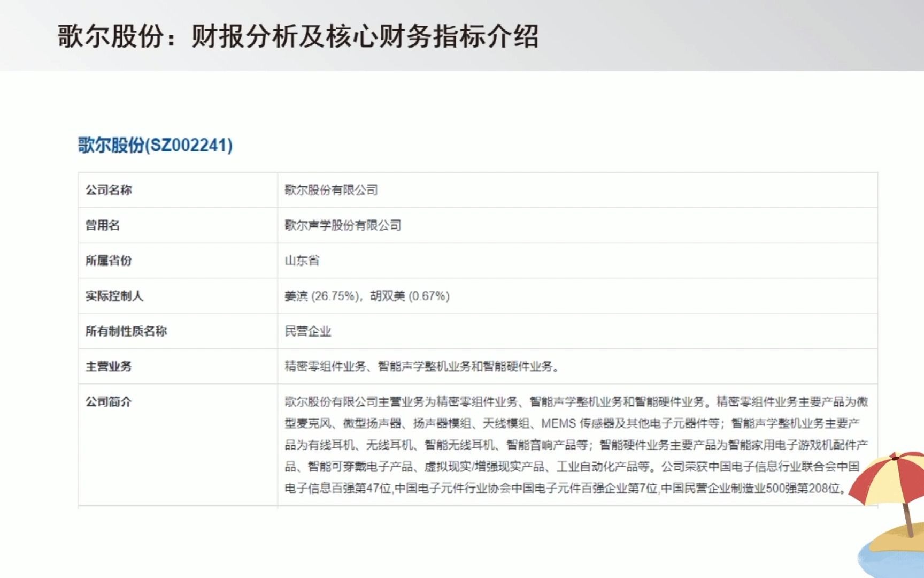The width and height of the screenshot is (924, 578).
Task: Select the 所有制性质名称 row label
Action: tap(126, 331)
